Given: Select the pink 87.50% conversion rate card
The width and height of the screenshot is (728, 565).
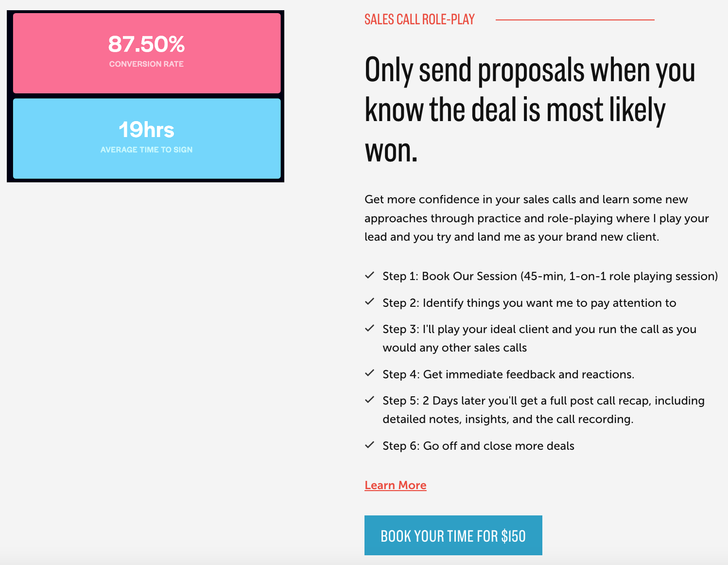Looking at the screenshot, I should 147,53.
